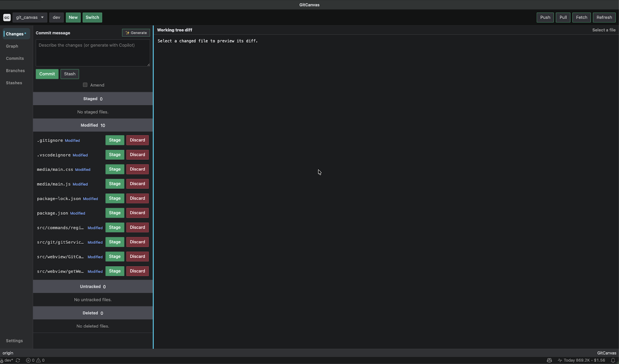Viewport: 619px width, 364px height.
Task: Discard changes to package.json
Action: pyautogui.click(x=137, y=213)
